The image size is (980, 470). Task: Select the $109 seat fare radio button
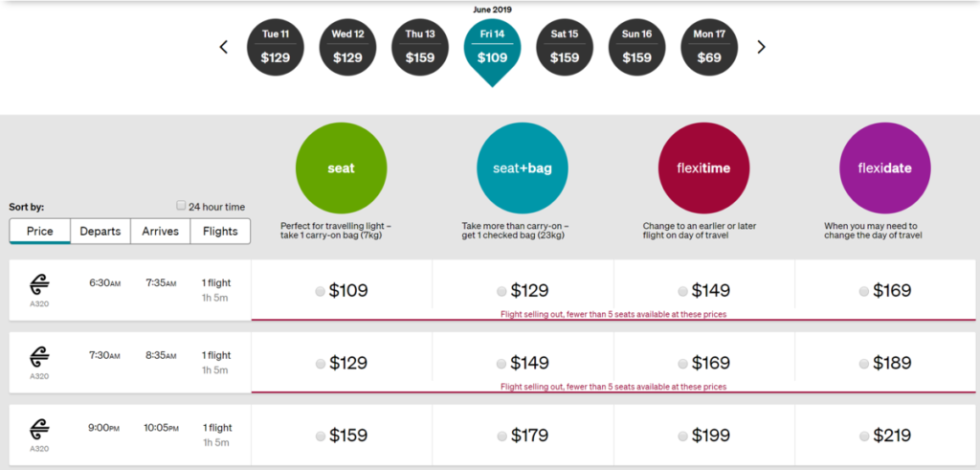tap(320, 292)
